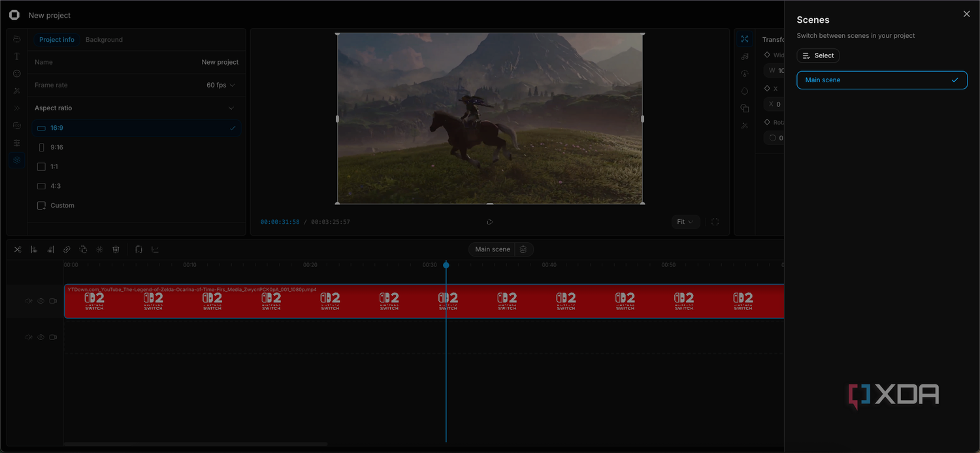This screenshot has height=453, width=980.
Task: Duplicate the selected clip
Action: pyautogui.click(x=83, y=249)
